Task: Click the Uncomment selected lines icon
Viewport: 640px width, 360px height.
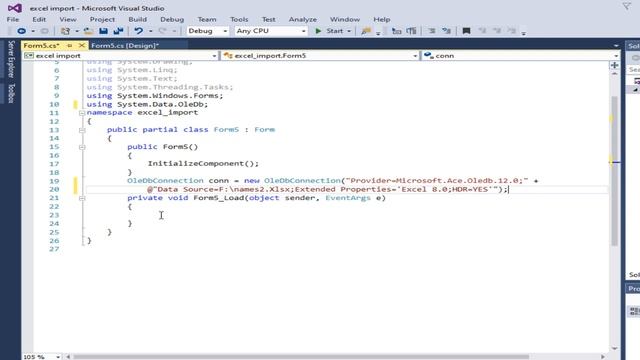Action: (447, 31)
